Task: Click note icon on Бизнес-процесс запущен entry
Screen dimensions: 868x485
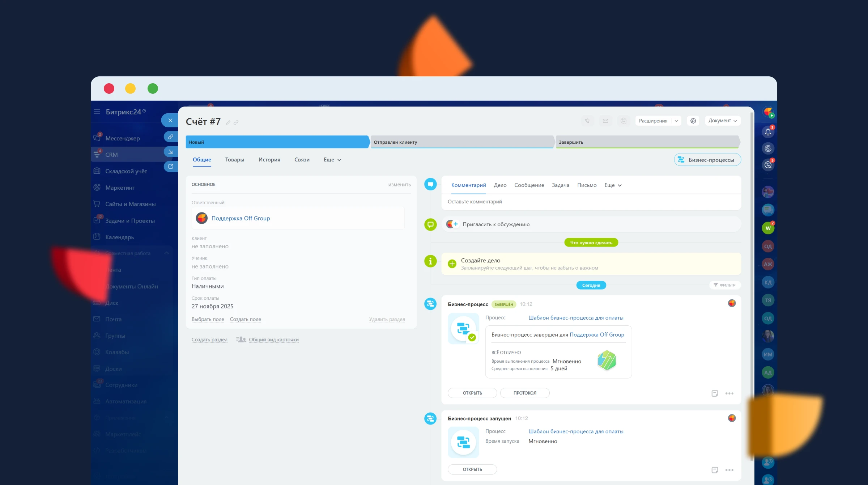Action: coord(715,470)
